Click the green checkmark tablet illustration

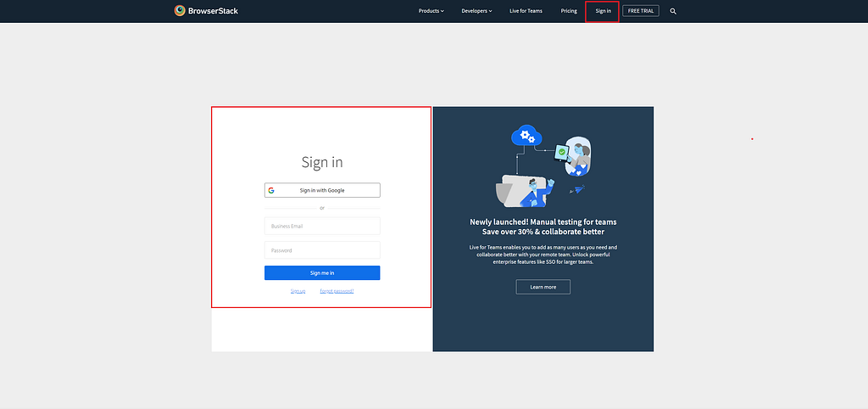pyautogui.click(x=562, y=152)
